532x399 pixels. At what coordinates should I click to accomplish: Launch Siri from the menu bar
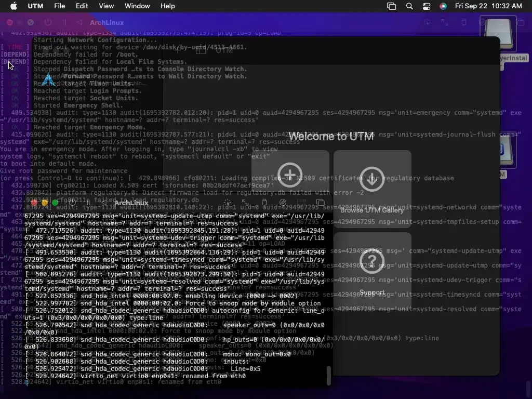click(x=443, y=6)
